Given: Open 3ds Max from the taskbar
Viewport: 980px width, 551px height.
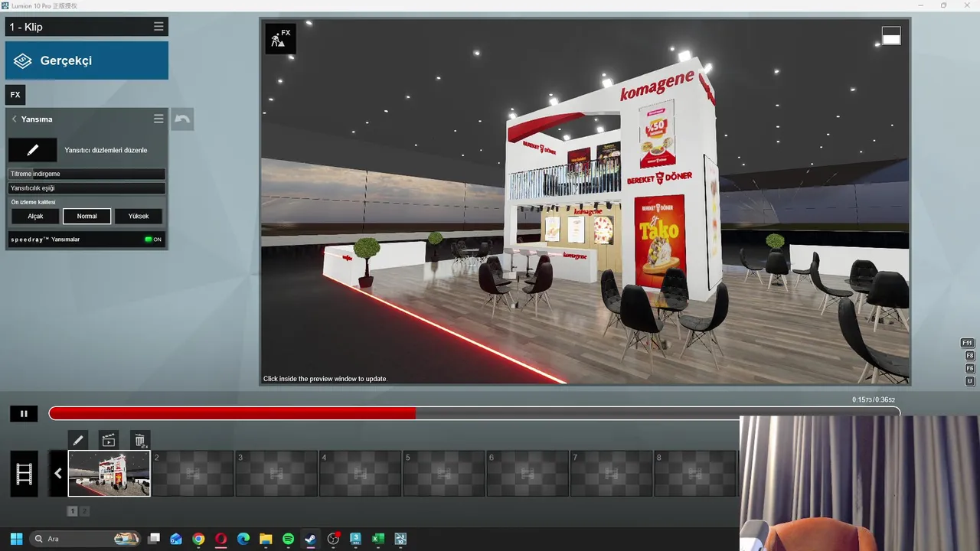Looking at the screenshot, I should tap(355, 539).
